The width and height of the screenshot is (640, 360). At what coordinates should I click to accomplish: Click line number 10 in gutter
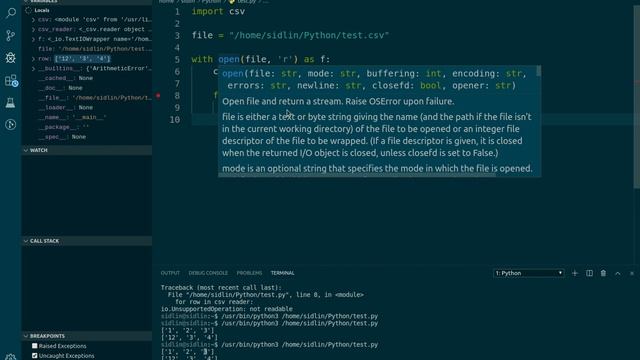click(x=175, y=120)
